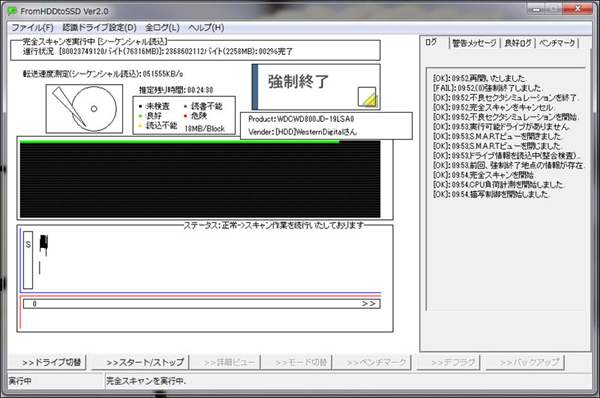Click log entry 完全スキャンをキャンセル
The height and width of the screenshot is (398, 600).
point(494,108)
